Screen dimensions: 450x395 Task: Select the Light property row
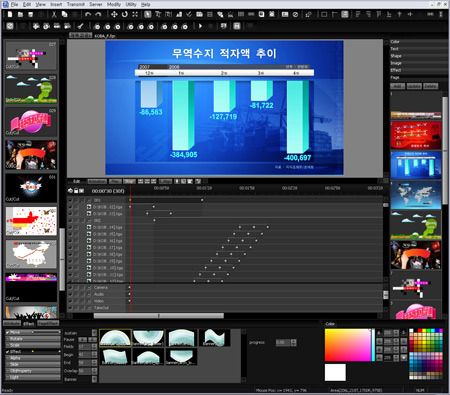(x=33, y=377)
